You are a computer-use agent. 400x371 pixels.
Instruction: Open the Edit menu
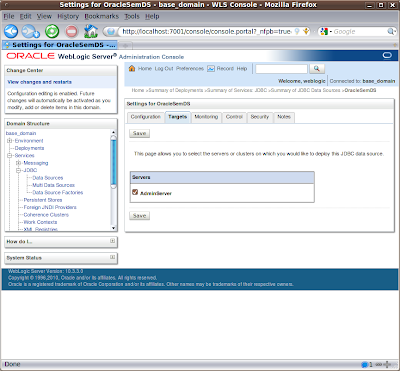[x=25, y=16]
